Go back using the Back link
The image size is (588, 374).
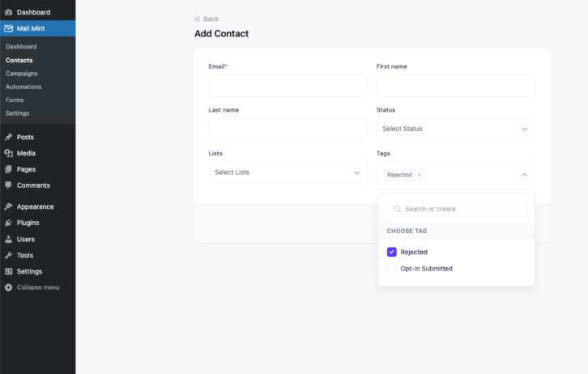(207, 19)
